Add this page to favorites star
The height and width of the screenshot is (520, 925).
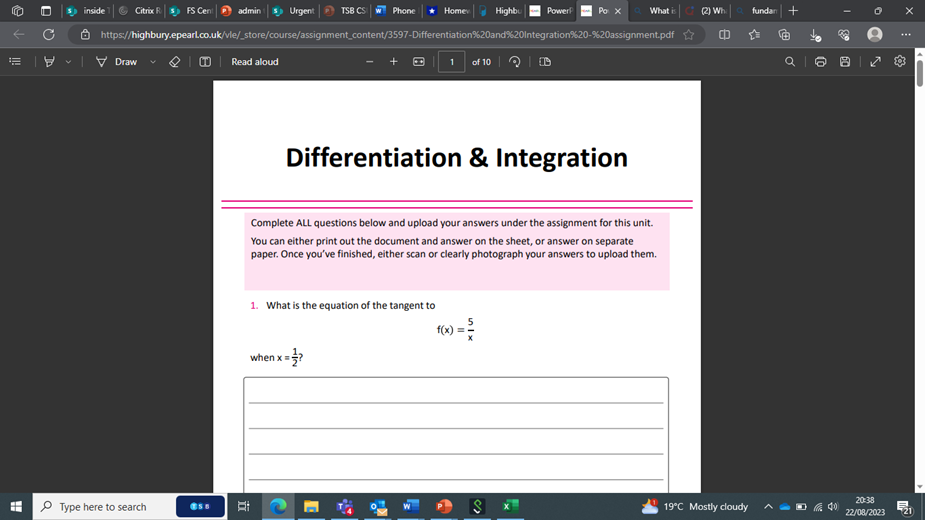pos(688,34)
